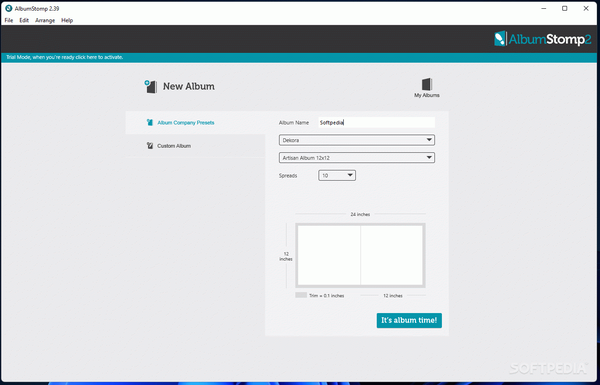Maximize the AlbumStomp window
The width and height of the screenshot is (600, 385).
point(564,8)
